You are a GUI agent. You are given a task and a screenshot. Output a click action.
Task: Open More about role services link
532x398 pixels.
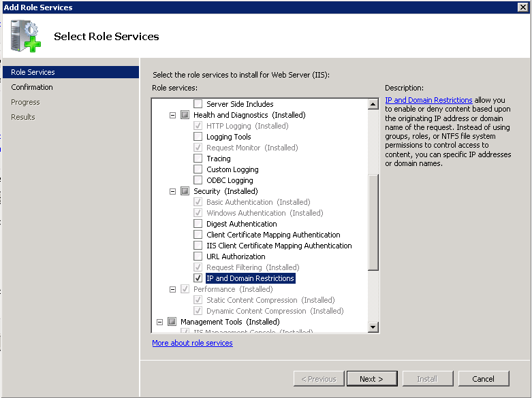[192, 343]
